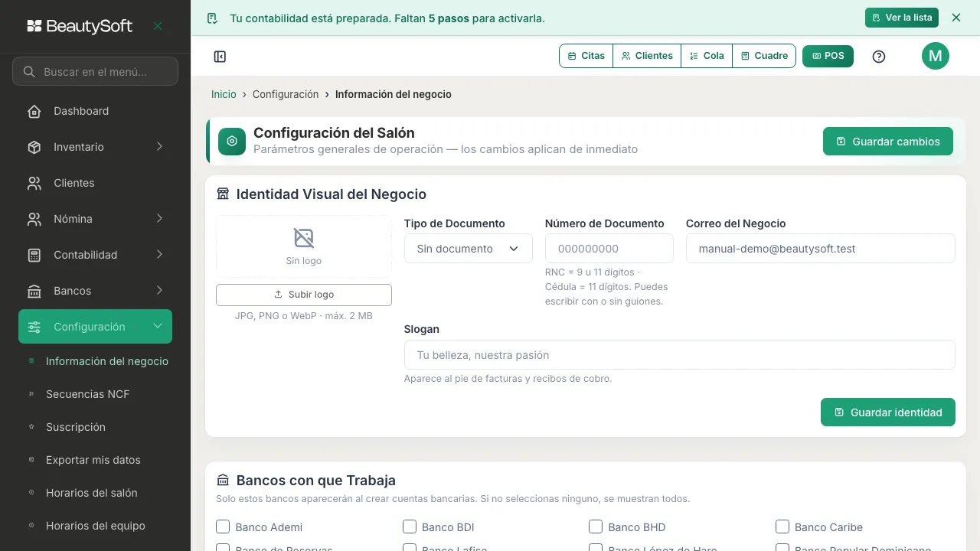Screen dimensions: 980x551
Task: Check the Banco Ademi checkbox
Action: point(224,527)
